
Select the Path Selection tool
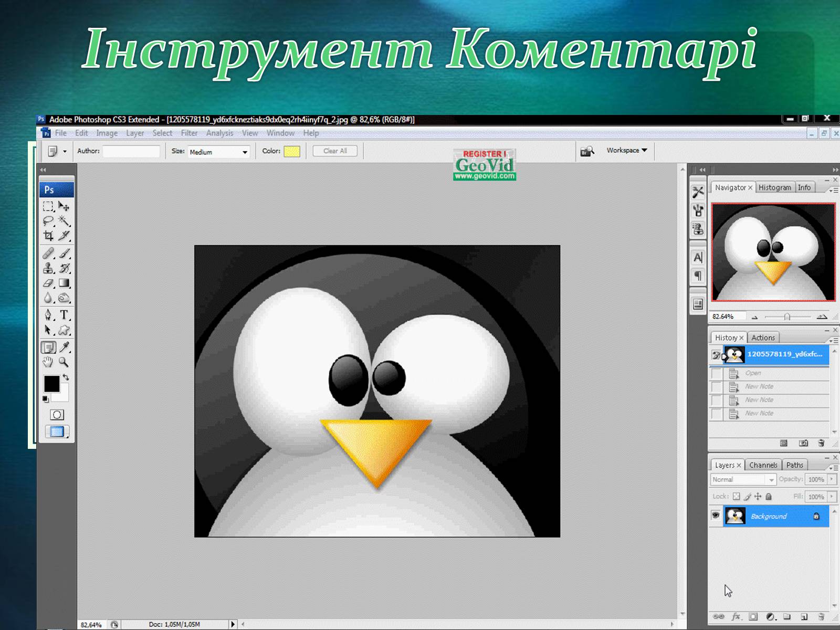[48, 330]
